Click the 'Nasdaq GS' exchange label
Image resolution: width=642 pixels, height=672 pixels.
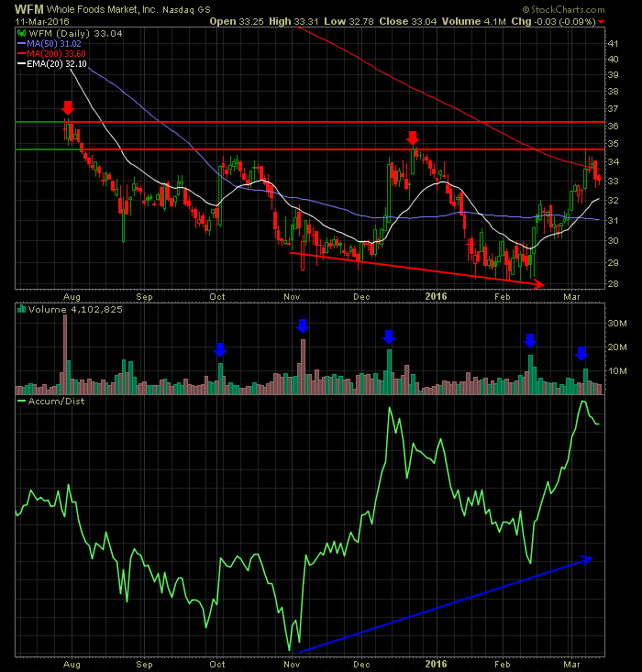pos(186,9)
